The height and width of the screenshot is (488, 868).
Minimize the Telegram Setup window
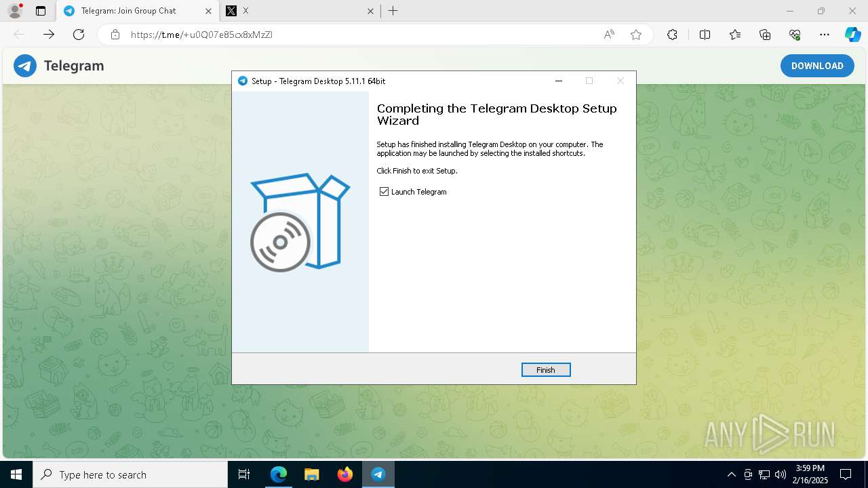pyautogui.click(x=559, y=81)
